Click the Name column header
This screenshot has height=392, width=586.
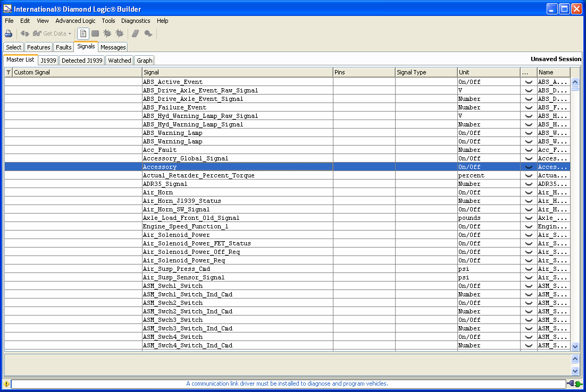pos(554,72)
